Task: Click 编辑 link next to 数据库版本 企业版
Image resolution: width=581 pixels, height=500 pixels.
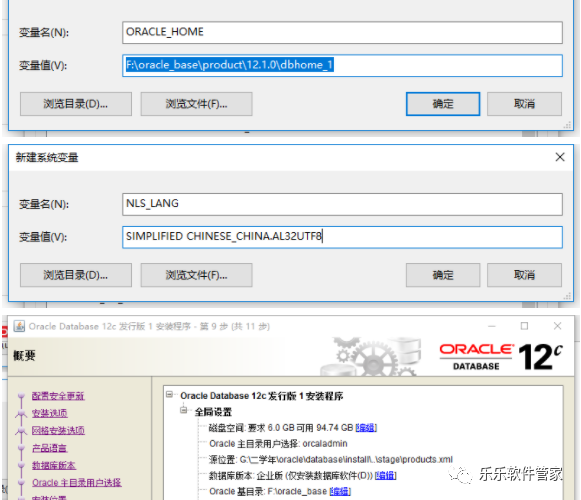Action: click(x=385, y=476)
